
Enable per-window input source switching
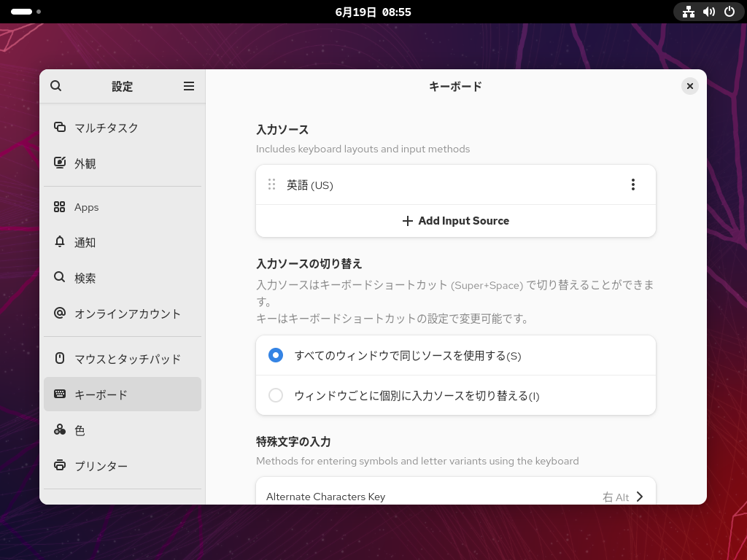(x=276, y=395)
